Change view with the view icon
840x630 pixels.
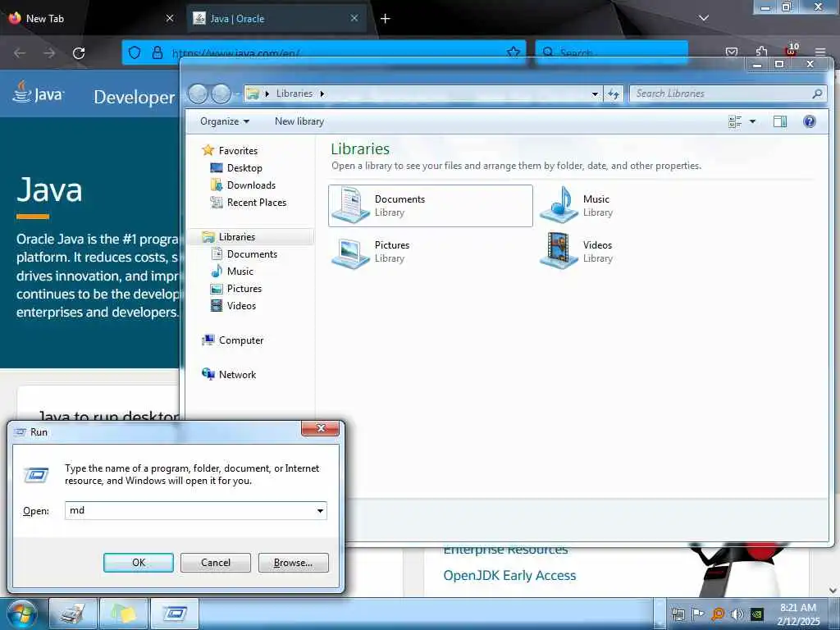pyautogui.click(x=735, y=121)
